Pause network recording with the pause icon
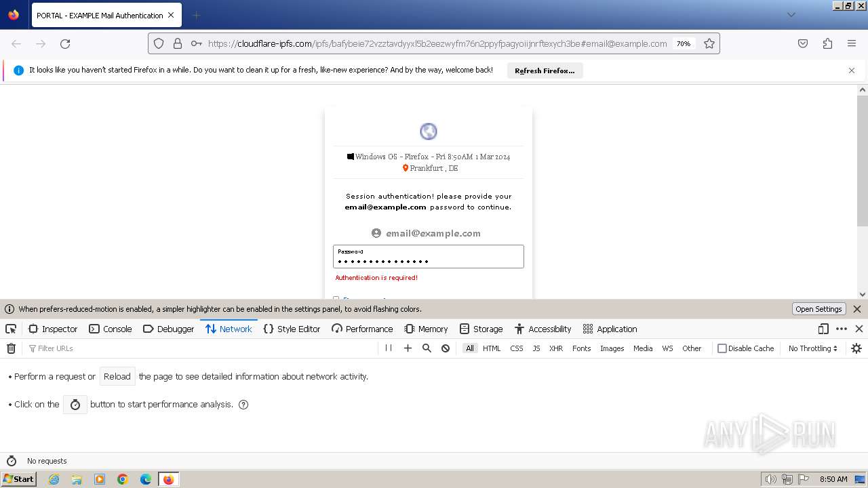 (389, 348)
